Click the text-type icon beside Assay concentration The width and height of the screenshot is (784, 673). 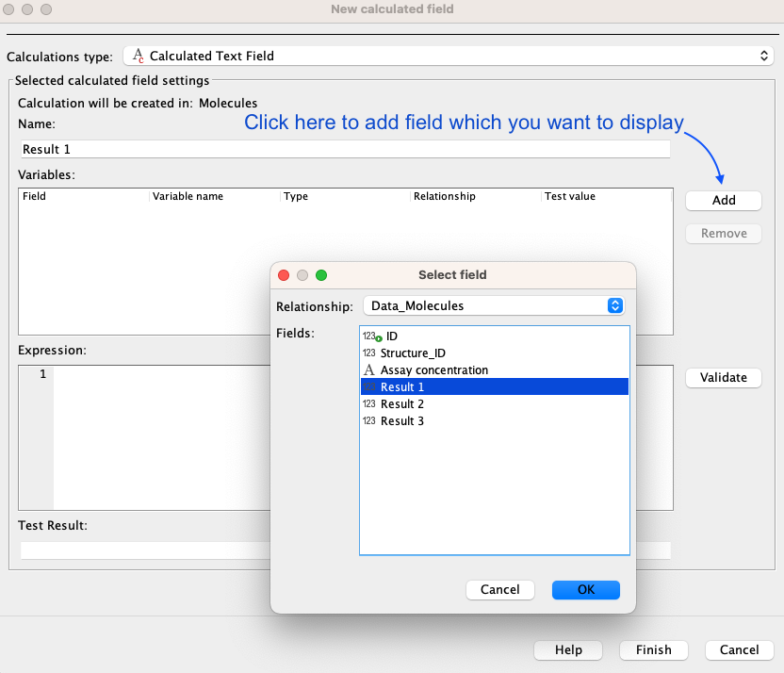[369, 370]
